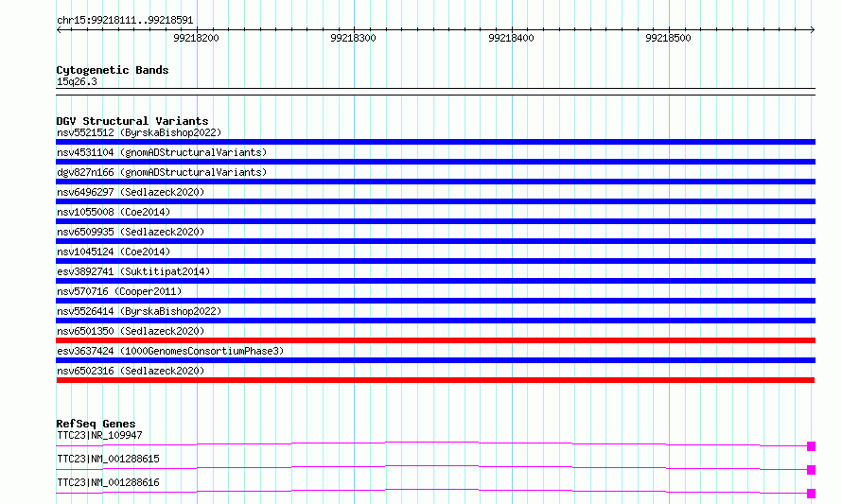Click the 99218400 ruler position
Screen dimensions: 842x504
pyautogui.click(x=511, y=38)
